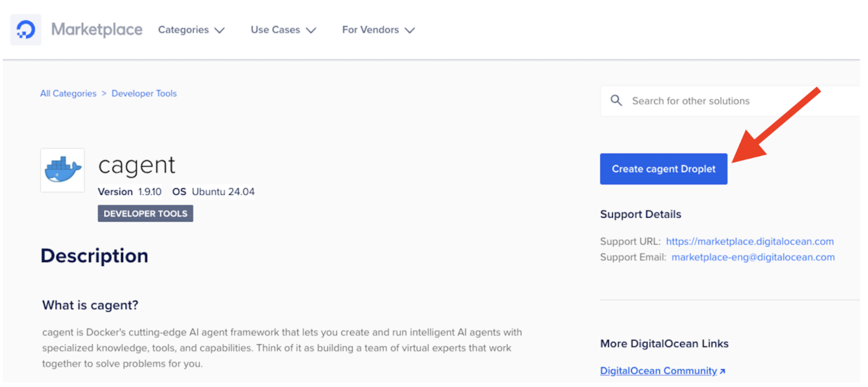Screen dimensions: 868x387
Task: Open the Categories dropdown
Action: [x=191, y=30]
